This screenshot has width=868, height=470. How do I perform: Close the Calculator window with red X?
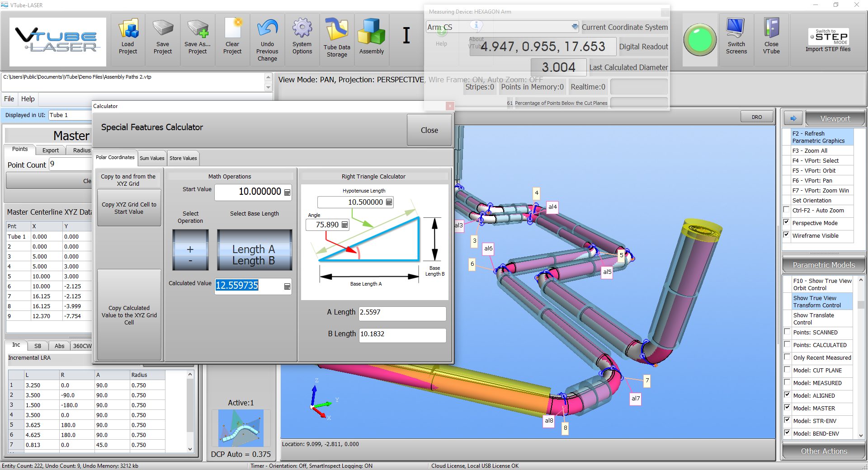(449, 106)
